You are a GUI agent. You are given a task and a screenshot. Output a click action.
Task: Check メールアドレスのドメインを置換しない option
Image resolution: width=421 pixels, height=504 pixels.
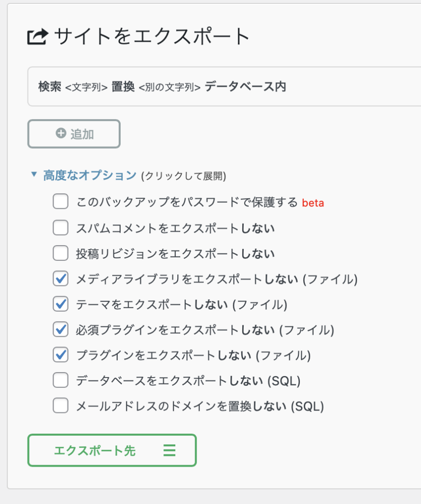coord(61,406)
